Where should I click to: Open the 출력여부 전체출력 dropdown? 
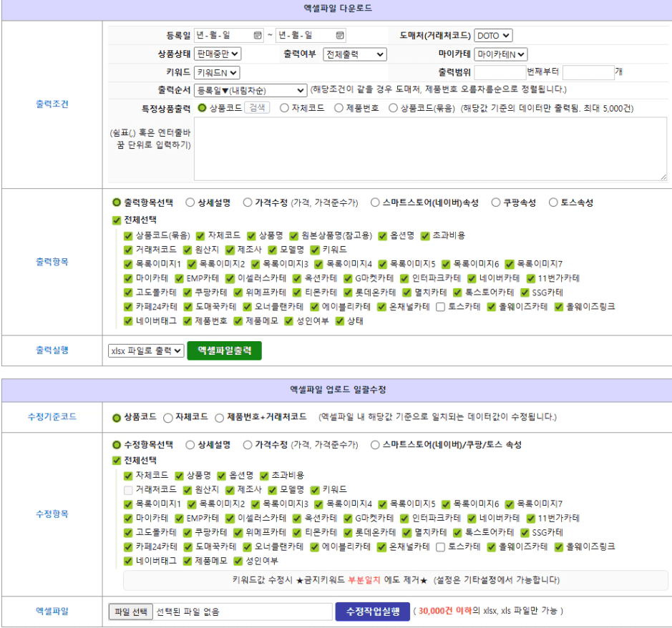(354, 54)
